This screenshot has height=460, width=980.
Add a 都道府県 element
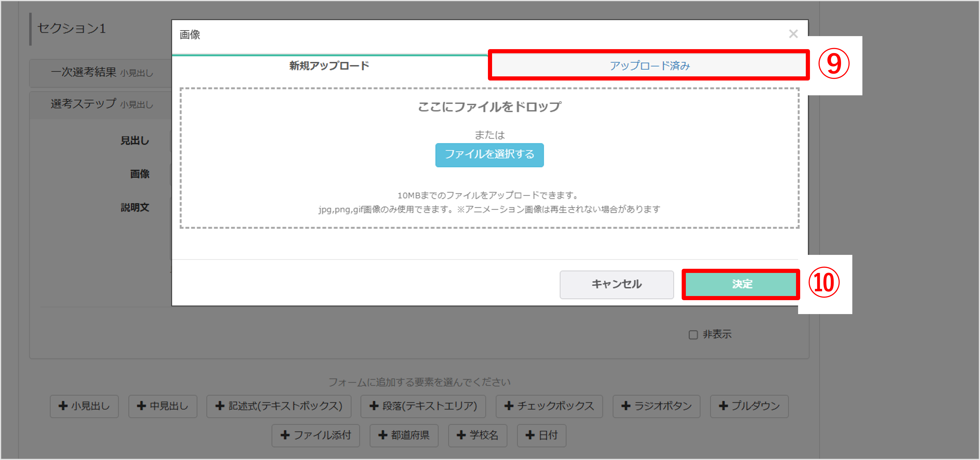point(403,435)
